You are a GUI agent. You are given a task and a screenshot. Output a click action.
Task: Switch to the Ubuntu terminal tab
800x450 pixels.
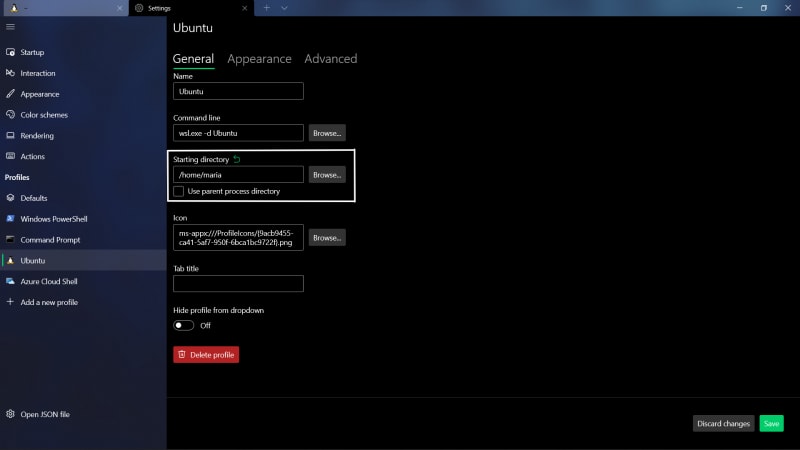coord(64,8)
